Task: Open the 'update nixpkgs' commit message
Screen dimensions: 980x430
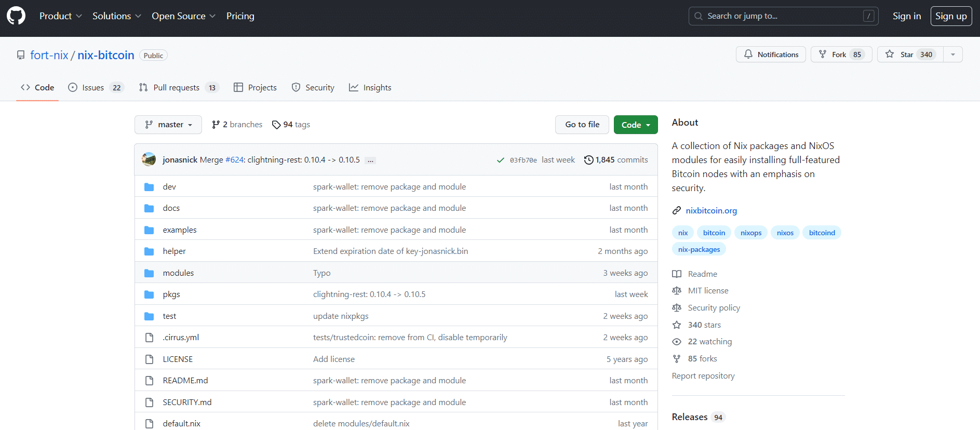Action: [341, 316]
